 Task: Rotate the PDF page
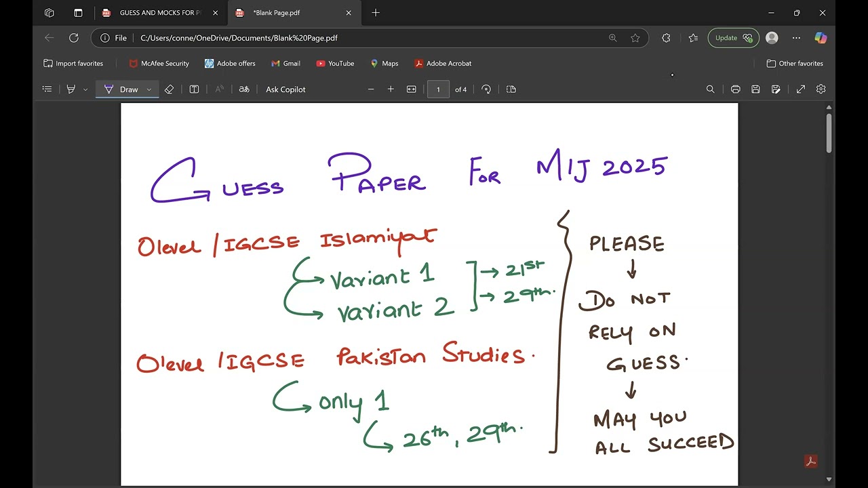click(x=486, y=89)
